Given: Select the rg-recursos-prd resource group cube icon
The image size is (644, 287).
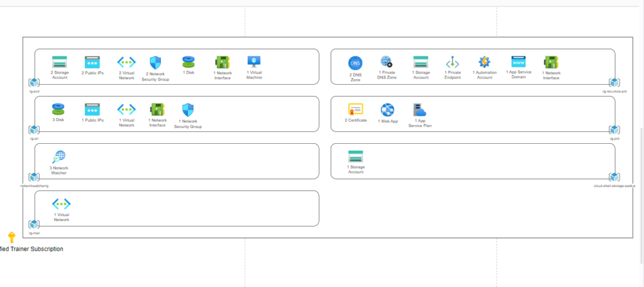Looking at the screenshot, I should pyautogui.click(x=614, y=82).
